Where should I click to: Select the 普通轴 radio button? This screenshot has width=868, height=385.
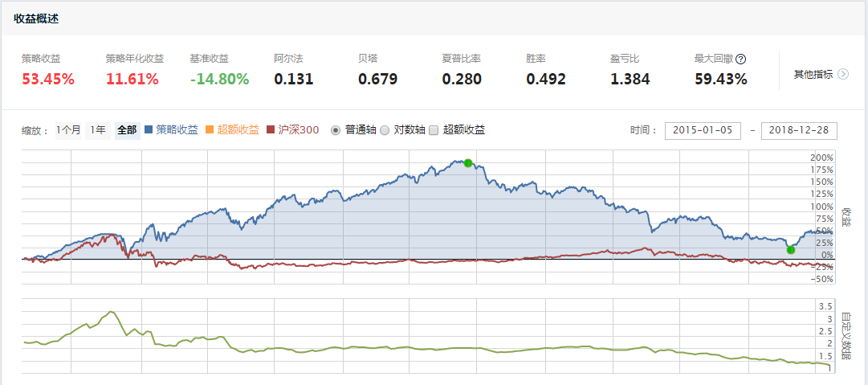pos(336,130)
